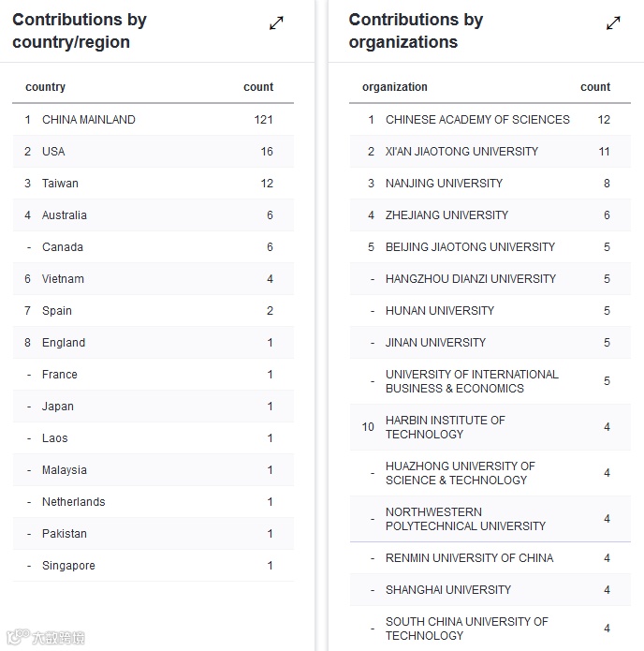
Task: Expand the Contributions by organizations panel
Action: coord(613,22)
